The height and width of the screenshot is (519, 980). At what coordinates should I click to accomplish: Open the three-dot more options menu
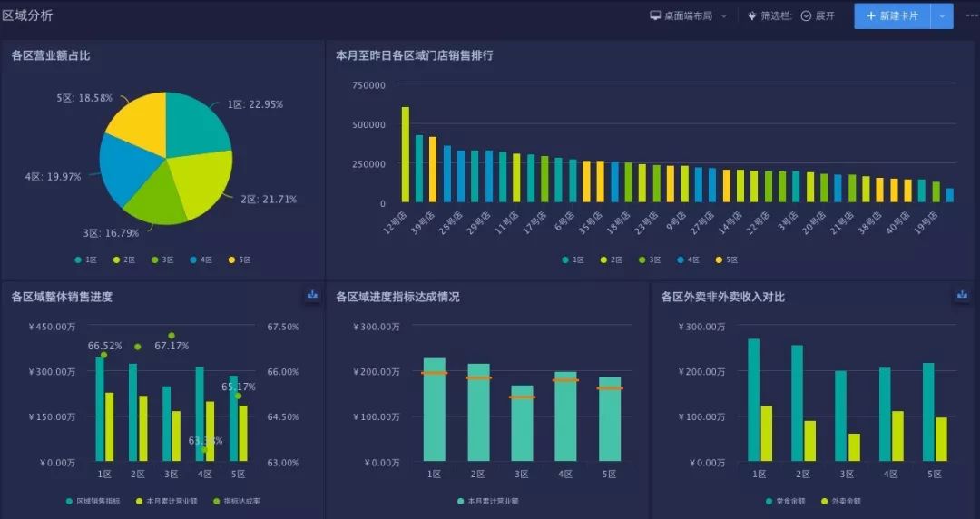pos(972,15)
